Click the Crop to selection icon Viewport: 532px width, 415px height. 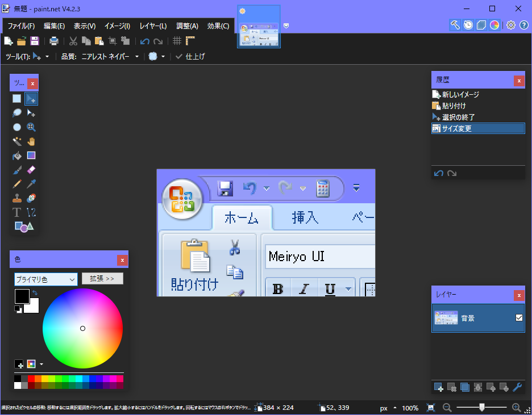pyautogui.click(x=113, y=41)
